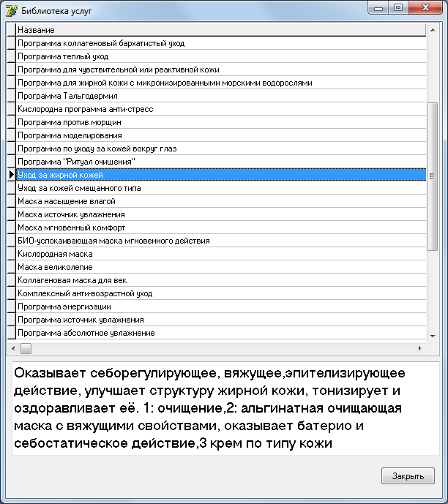Select row Маска источник увлажнения

point(221,214)
